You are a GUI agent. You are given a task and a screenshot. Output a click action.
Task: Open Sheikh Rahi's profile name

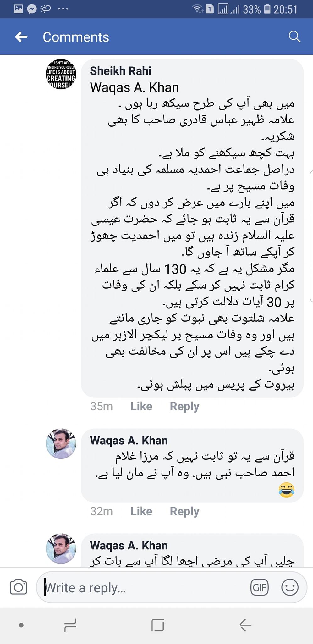[x=121, y=71]
